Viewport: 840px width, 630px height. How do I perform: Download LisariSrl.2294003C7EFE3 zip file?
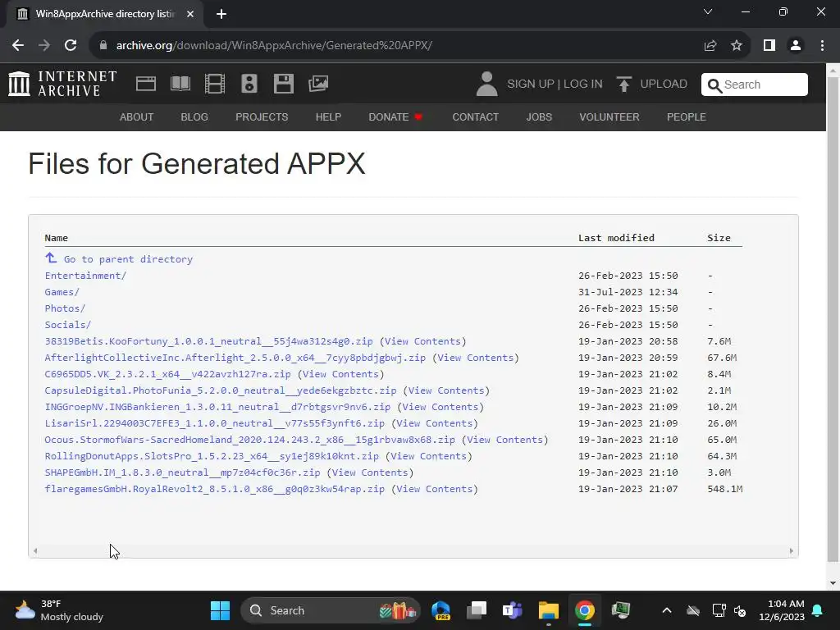214,423
